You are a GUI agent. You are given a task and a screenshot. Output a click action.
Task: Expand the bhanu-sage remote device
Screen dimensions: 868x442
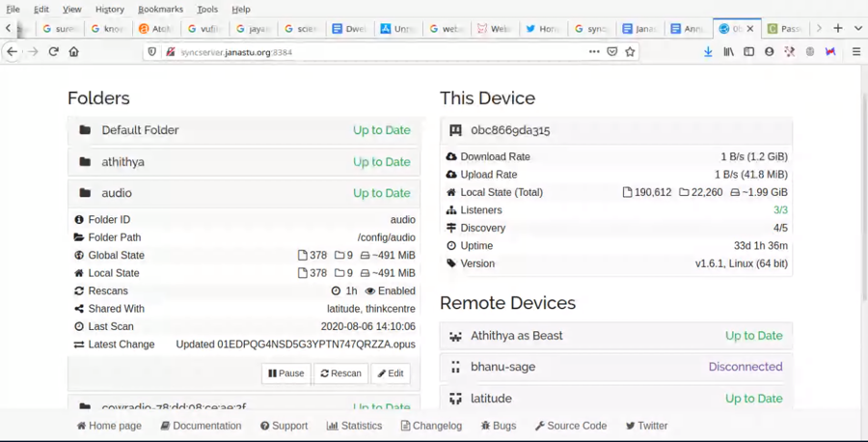pos(615,367)
